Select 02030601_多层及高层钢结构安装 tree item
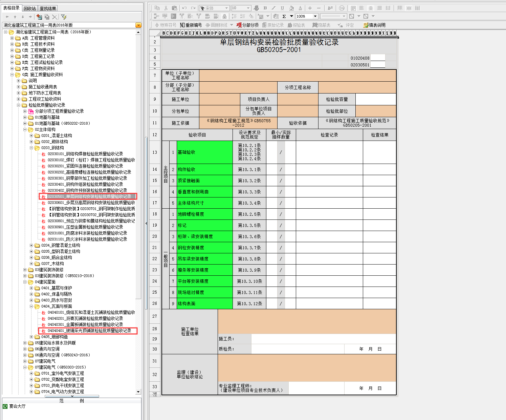Screen dimensions: 506x420 click(91, 203)
